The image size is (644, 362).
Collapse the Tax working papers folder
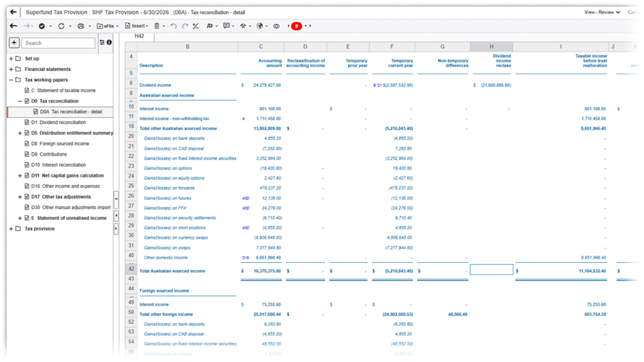click(11, 80)
